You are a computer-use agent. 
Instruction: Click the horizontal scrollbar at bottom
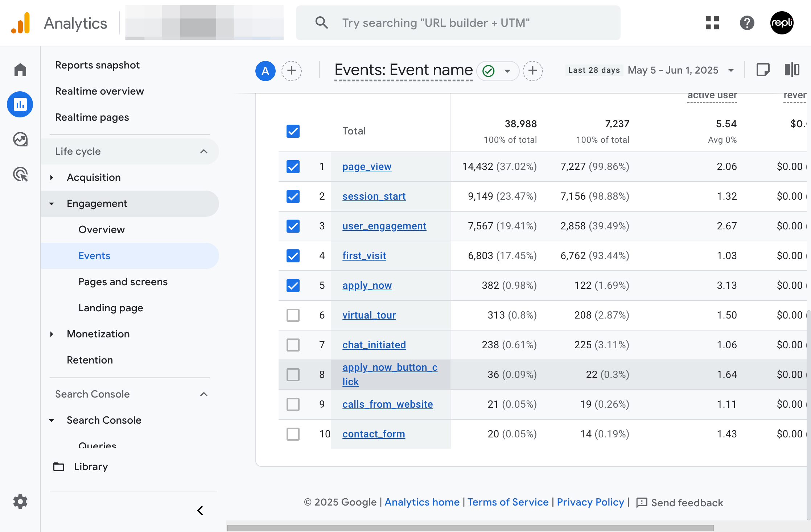tap(470, 528)
